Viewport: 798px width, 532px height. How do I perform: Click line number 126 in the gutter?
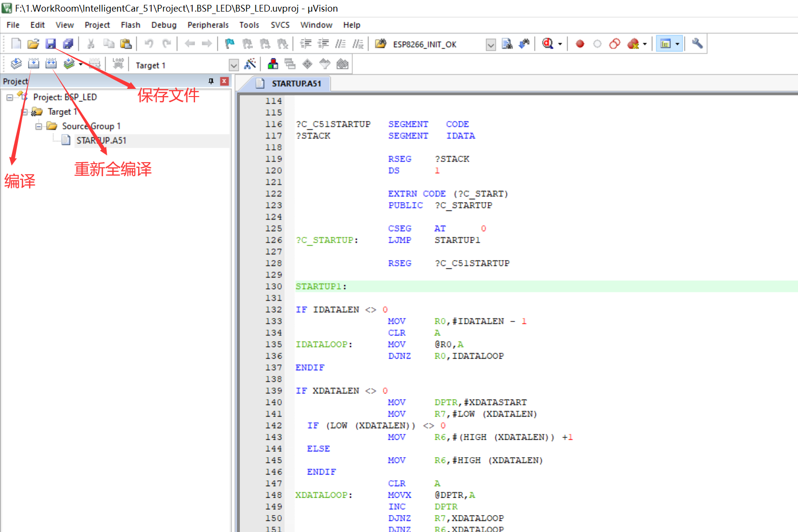(x=273, y=240)
